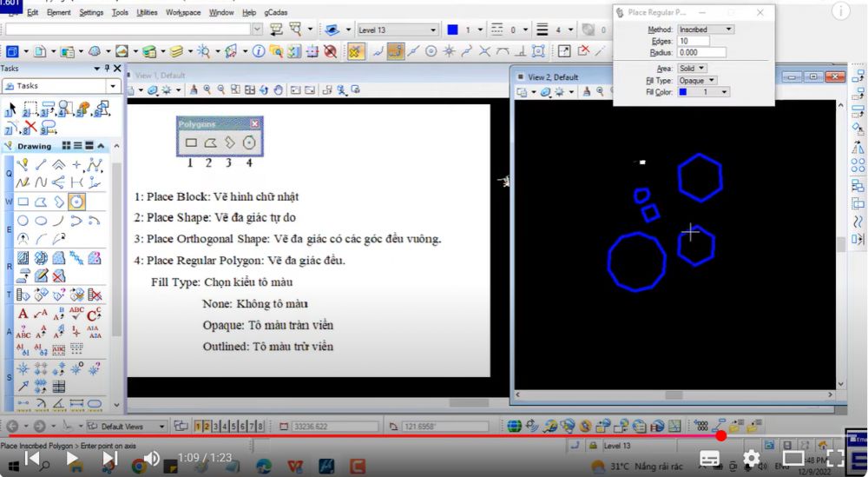
Task: Select the Place Block rectangle tool in Drawing tasks
Action: (x=23, y=202)
